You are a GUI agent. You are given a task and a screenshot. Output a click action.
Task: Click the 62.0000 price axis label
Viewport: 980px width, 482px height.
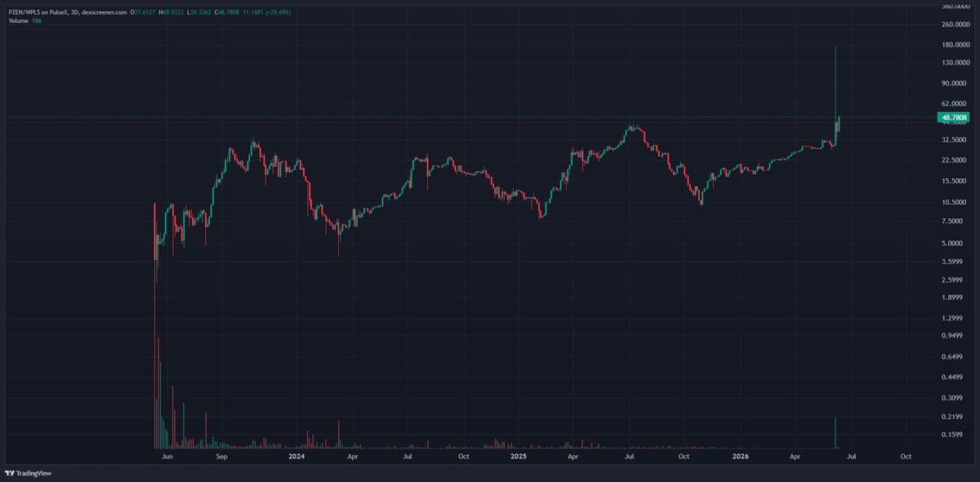pos(955,104)
